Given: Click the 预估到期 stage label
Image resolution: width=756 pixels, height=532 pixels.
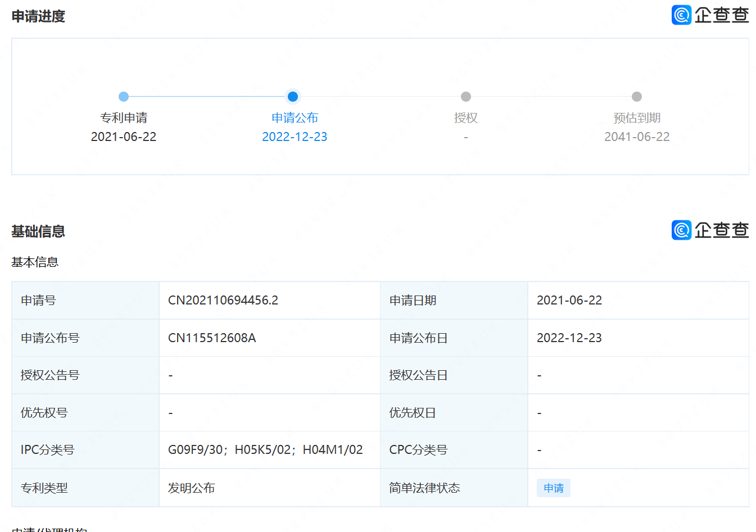Looking at the screenshot, I should coord(637,118).
